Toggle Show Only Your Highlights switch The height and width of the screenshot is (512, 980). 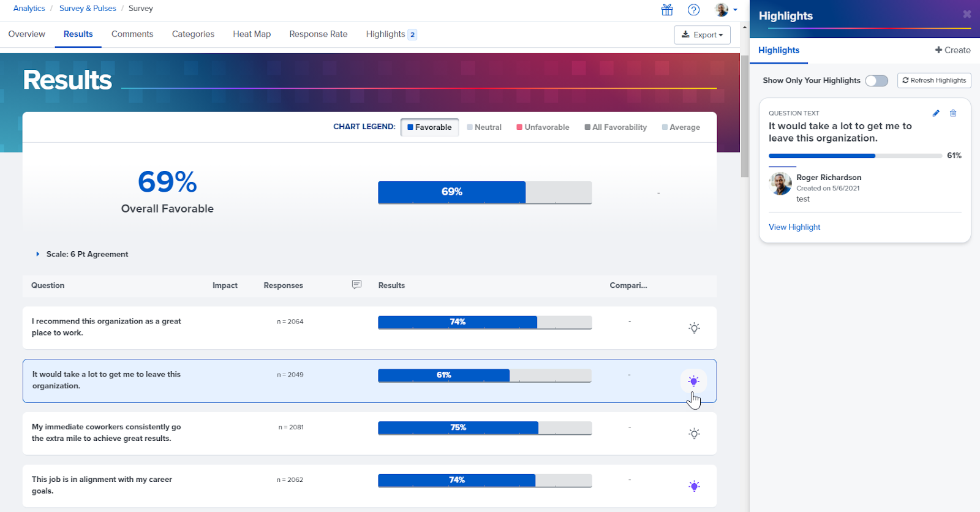(876, 81)
